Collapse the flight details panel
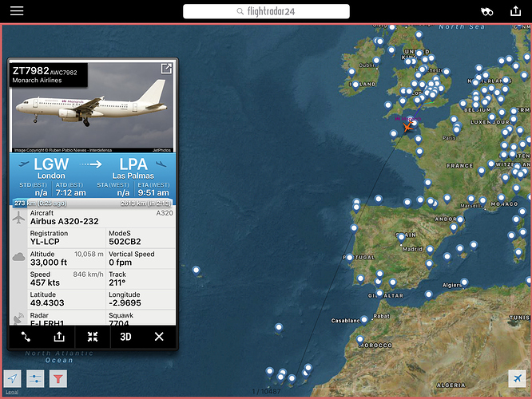The height and width of the screenshot is (399, 532). point(93,337)
